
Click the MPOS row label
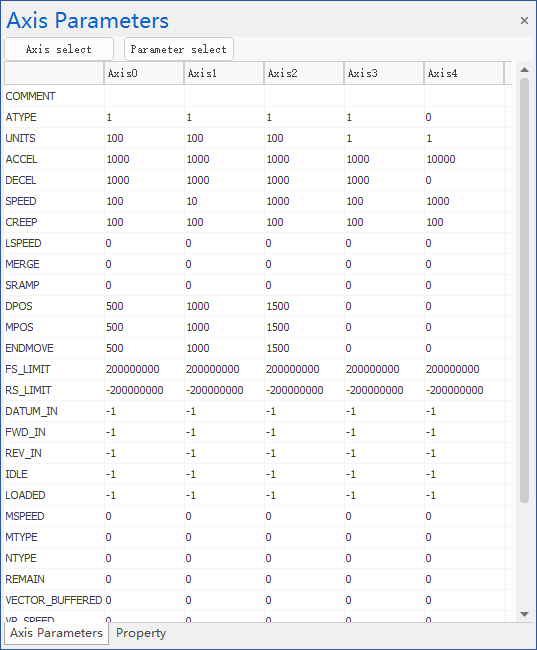[19, 327]
